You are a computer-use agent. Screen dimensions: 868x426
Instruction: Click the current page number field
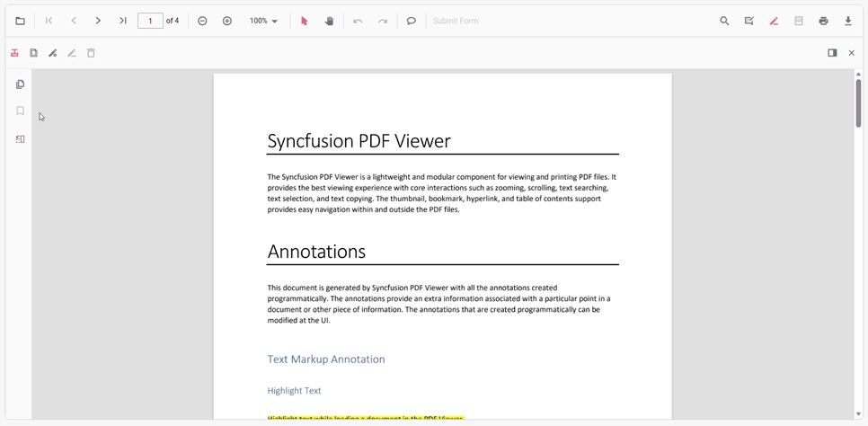click(150, 21)
